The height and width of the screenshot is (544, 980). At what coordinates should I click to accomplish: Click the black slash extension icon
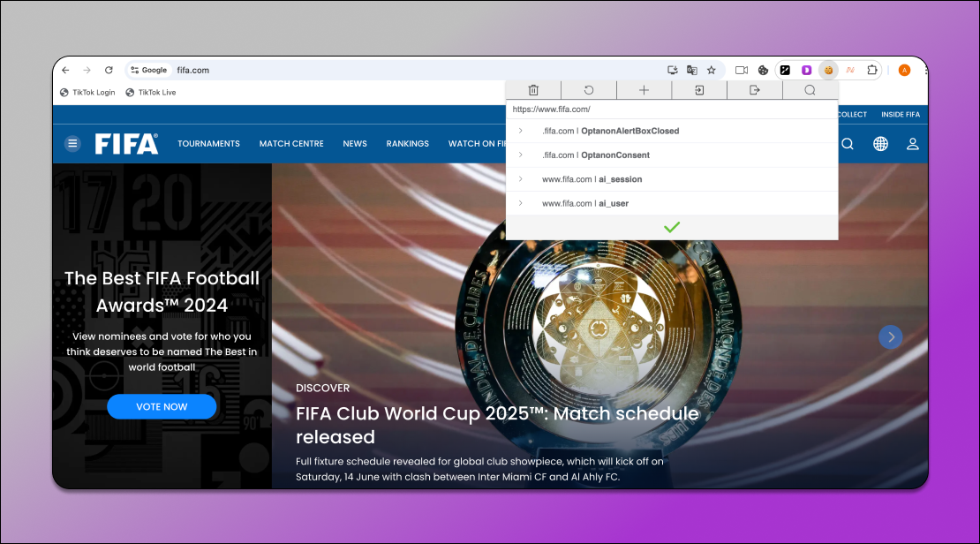click(785, 70)
